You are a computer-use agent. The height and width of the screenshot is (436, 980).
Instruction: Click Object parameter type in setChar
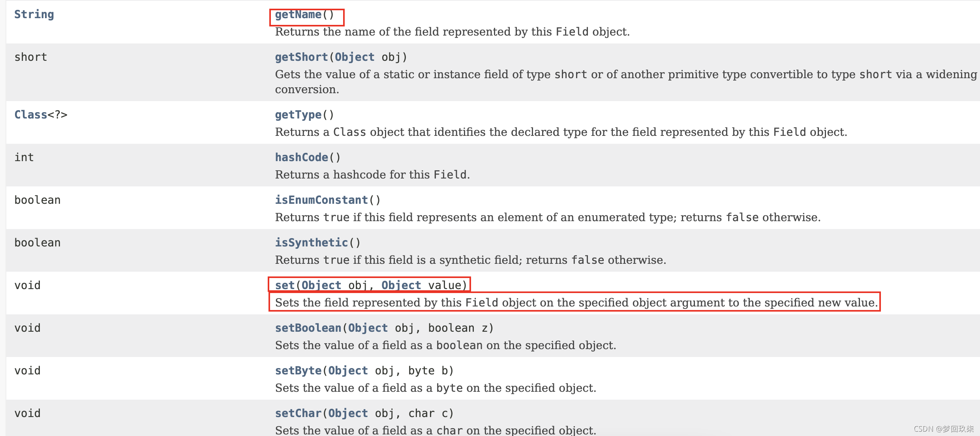[348, 413]
